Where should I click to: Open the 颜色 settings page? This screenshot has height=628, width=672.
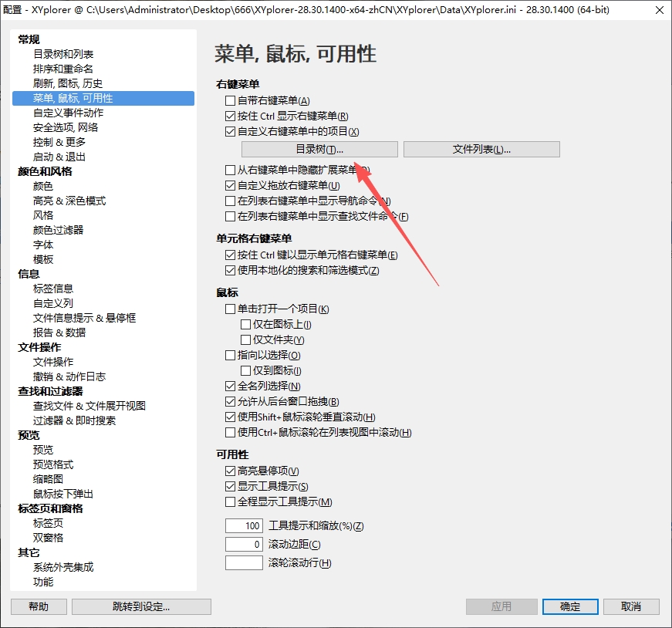point(43,186)
